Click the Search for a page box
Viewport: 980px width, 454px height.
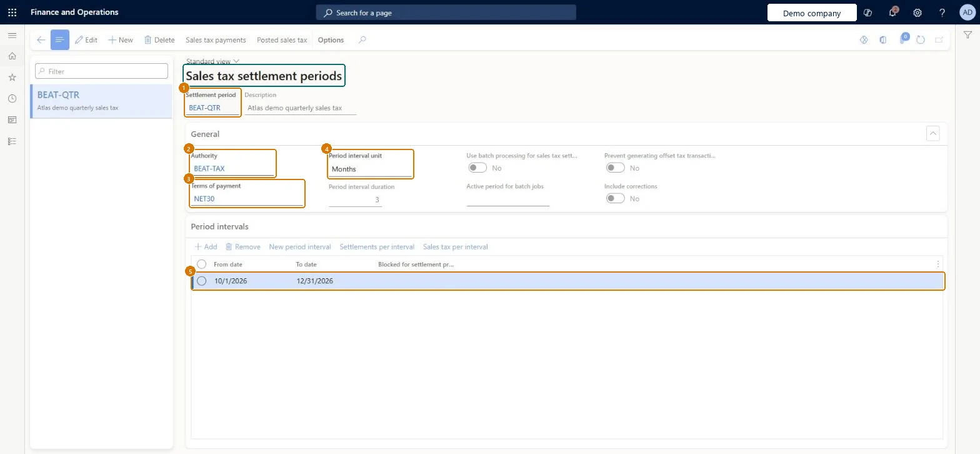pos(446,13)
